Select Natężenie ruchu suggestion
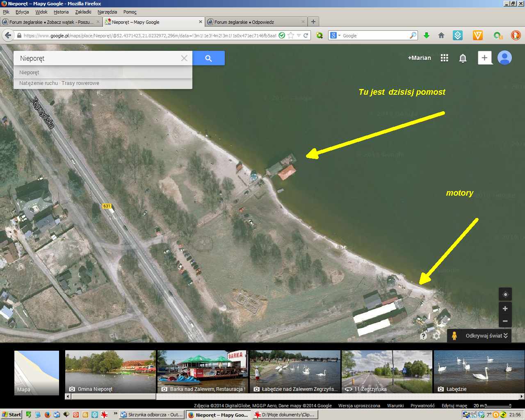525x420 pixels. coord(39,83)
